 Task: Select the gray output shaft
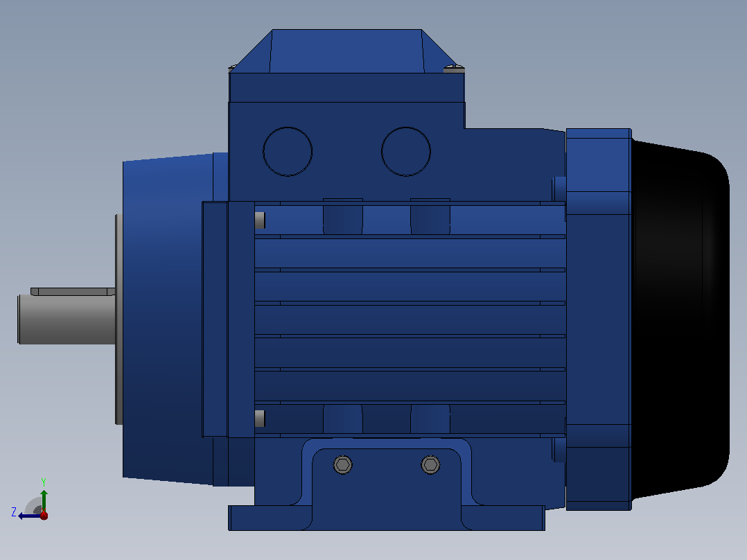[x=67, y=319]
